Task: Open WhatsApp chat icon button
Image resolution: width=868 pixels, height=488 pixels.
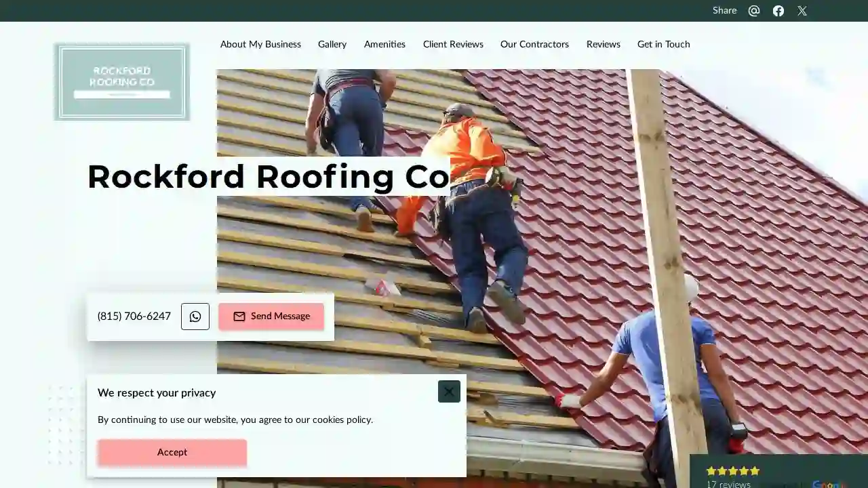Action: (195, 317)
